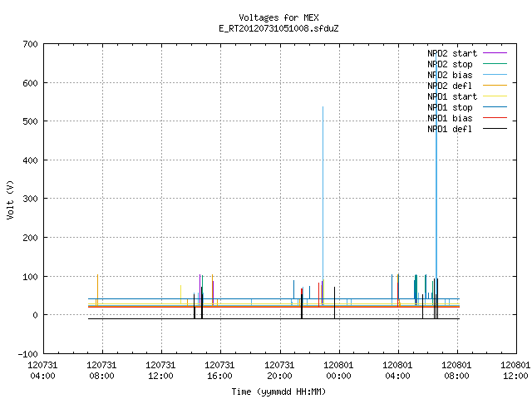The width and height of the screenshot is (532, 399).
Task: Click the -100 y-axis tick label
Action: coord(27,354)
